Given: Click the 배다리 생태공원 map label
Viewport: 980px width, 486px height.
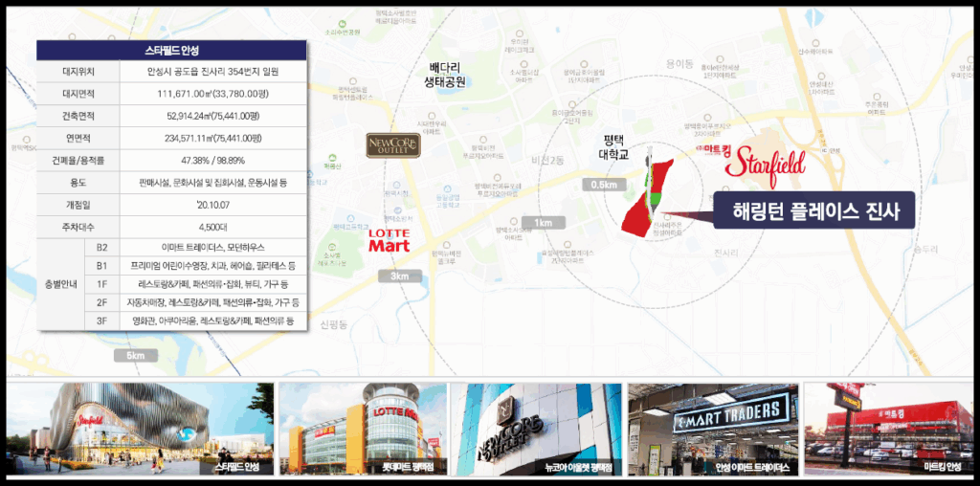Looking at the screenshot, I should 445,75.
